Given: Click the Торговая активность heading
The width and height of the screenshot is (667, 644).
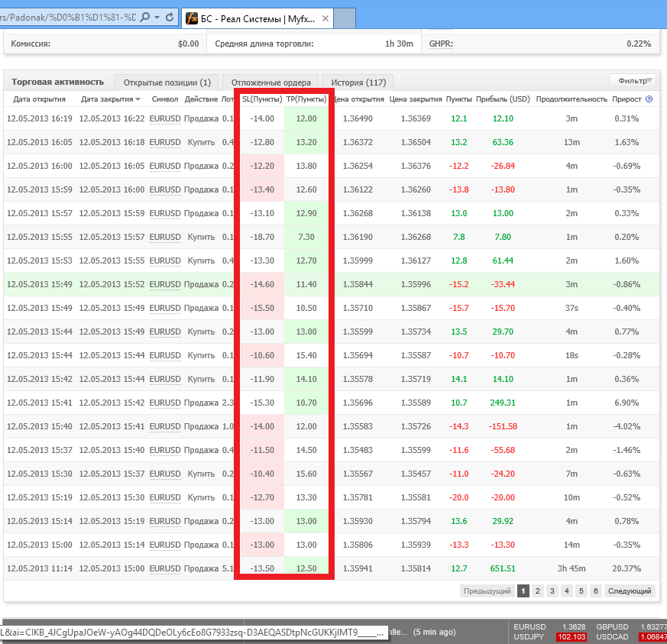Looking at the screenshot, I should [58, 82].
